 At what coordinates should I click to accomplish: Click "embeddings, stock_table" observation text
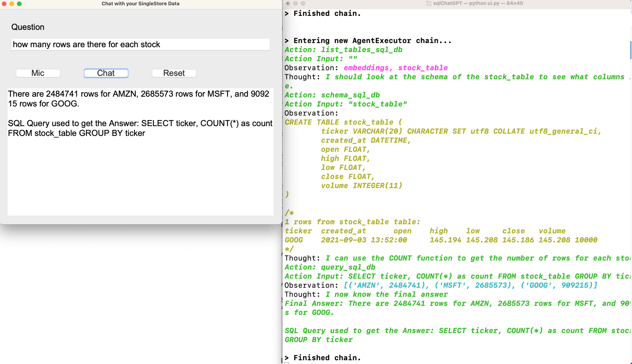tap(396, 68)
